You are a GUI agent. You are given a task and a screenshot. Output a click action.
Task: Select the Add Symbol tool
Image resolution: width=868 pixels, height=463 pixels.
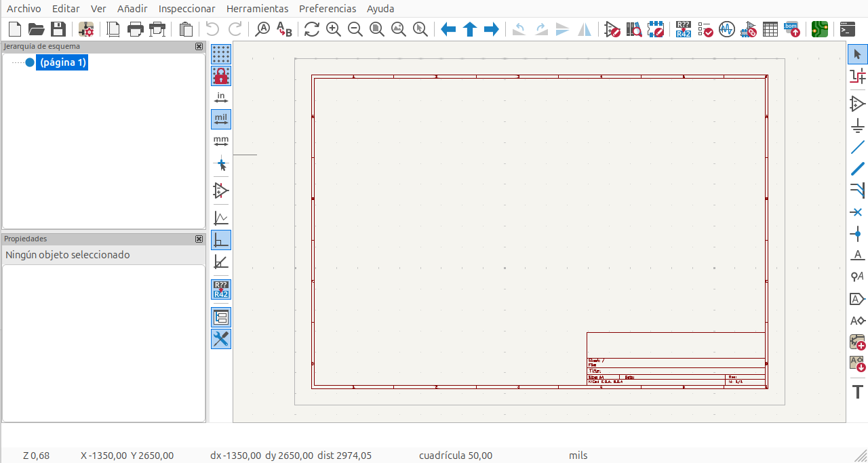[x=858, y=104]
